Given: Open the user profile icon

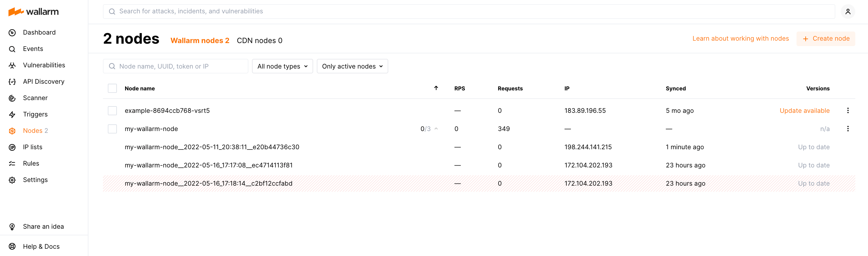Looking at the screenshot, I should click(x=848, y=12).
